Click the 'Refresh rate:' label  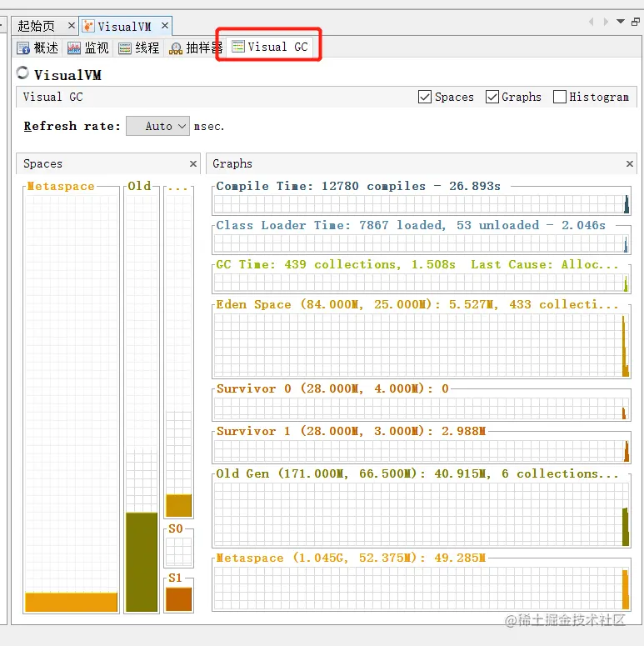(72, 126)
